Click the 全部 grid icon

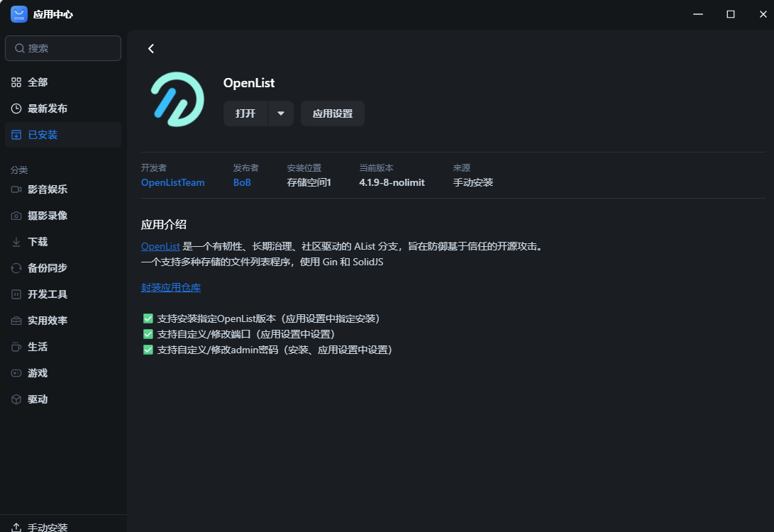click(16, 82)
